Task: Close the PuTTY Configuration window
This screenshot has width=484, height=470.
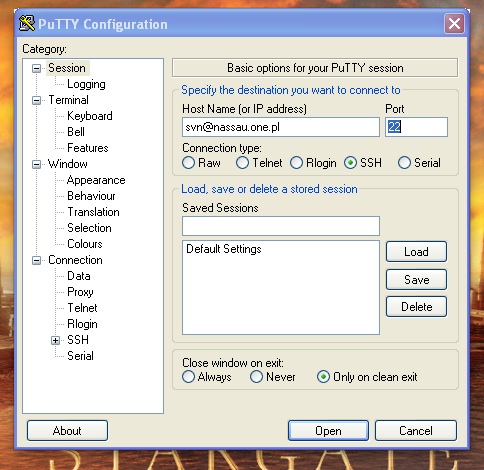Action: tap(454, 24)
